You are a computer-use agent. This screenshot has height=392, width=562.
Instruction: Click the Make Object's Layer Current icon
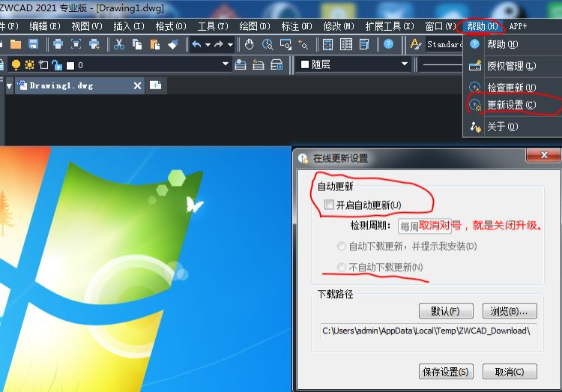(241, 65)
